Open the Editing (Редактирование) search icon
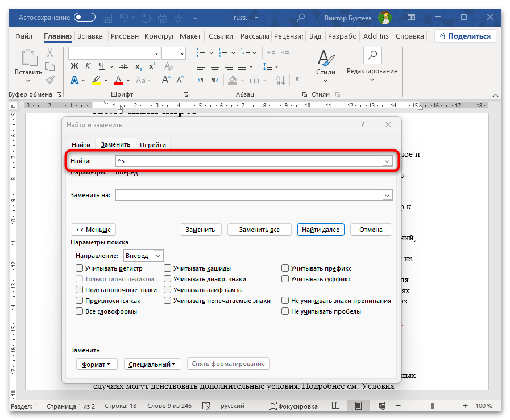 click(372, 55)
